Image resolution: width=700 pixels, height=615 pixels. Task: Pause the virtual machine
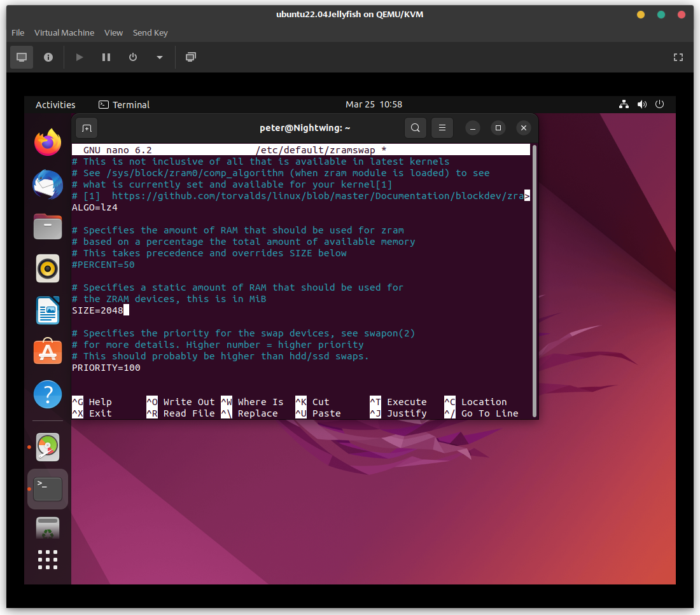(106, 57)
